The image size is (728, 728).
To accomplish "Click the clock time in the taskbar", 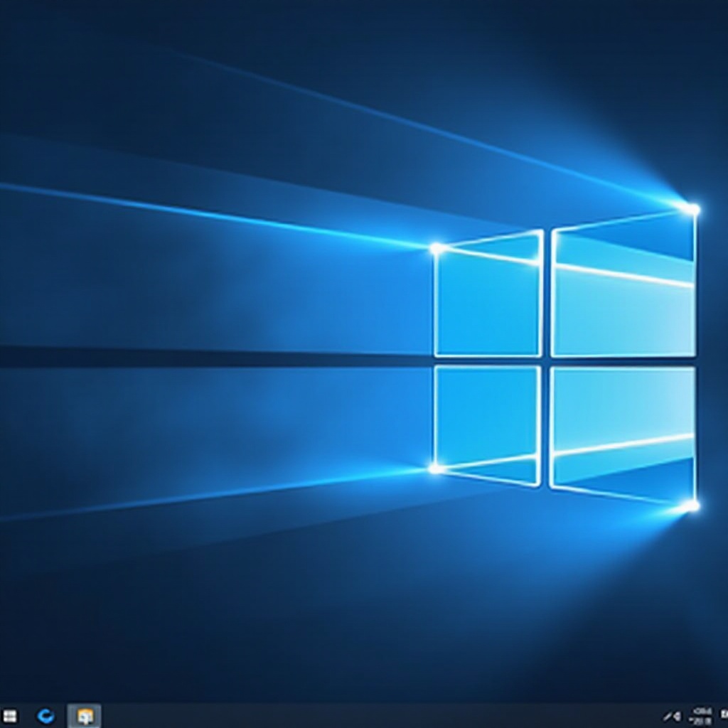I will coord(704,710).
